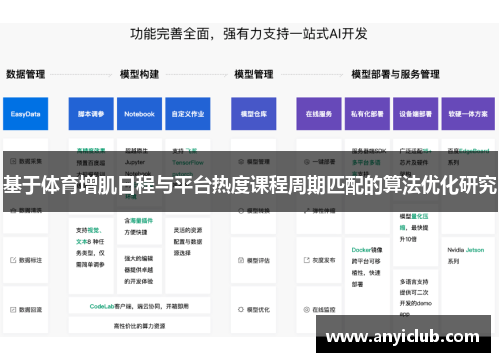Click the 数据采集 label
The image size is (500, 362).
click(x=30, y=161)
